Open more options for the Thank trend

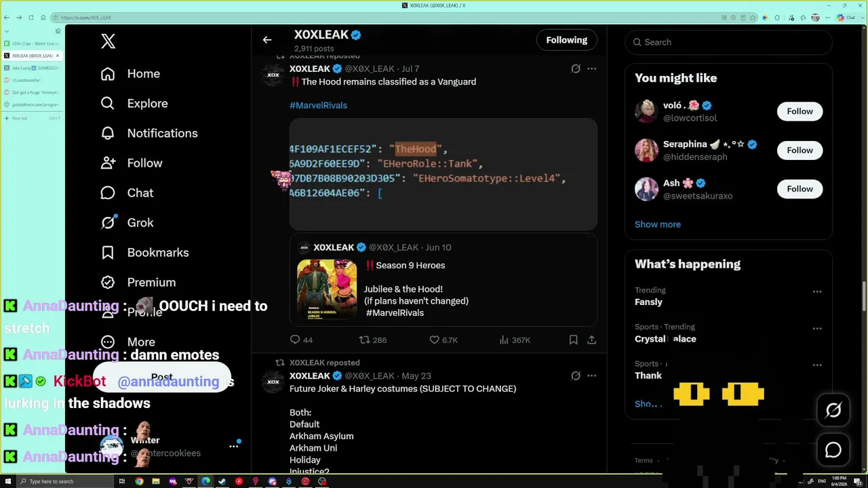pyautogui.click(x=817, y=365)
